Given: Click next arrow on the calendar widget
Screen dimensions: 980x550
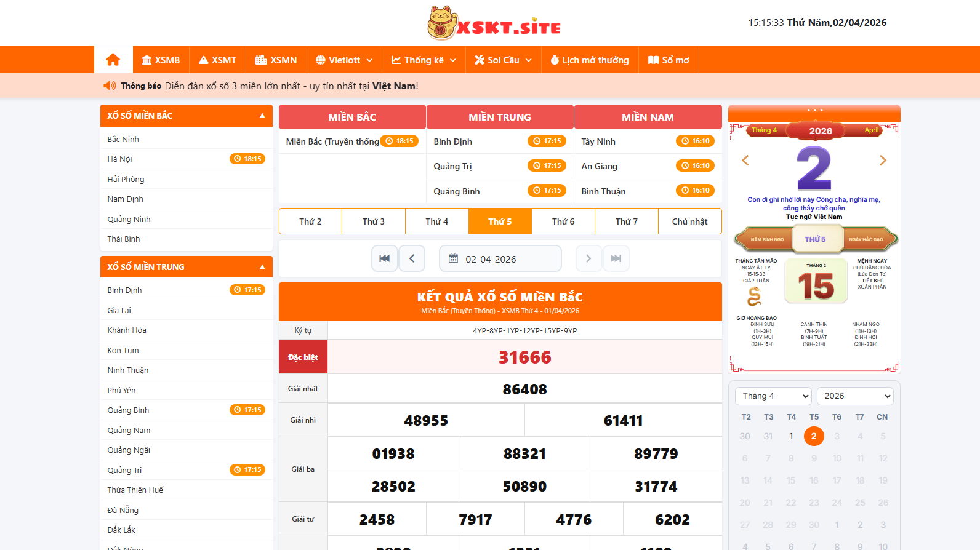Looking at the screenshot, I should tap(883, 161).
